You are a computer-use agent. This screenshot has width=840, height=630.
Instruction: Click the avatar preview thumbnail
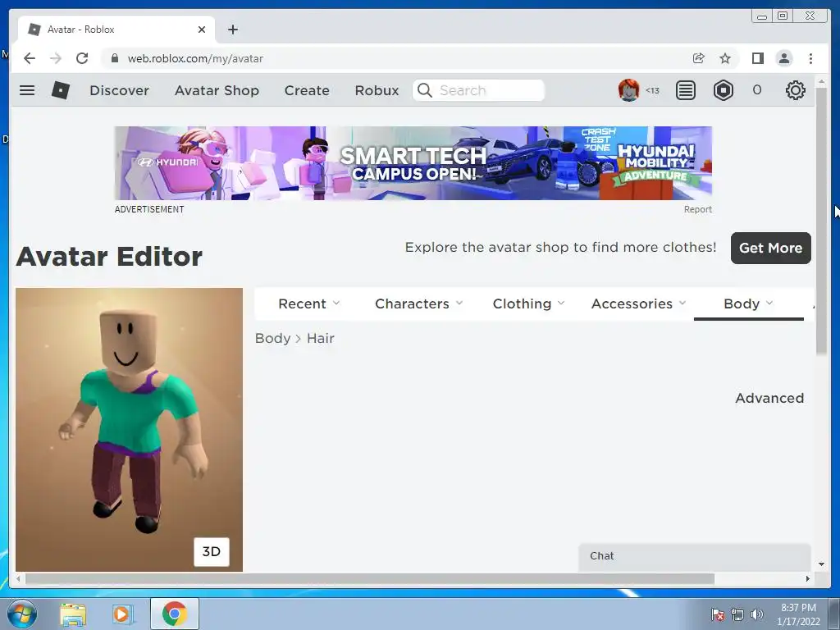point(129,430)
